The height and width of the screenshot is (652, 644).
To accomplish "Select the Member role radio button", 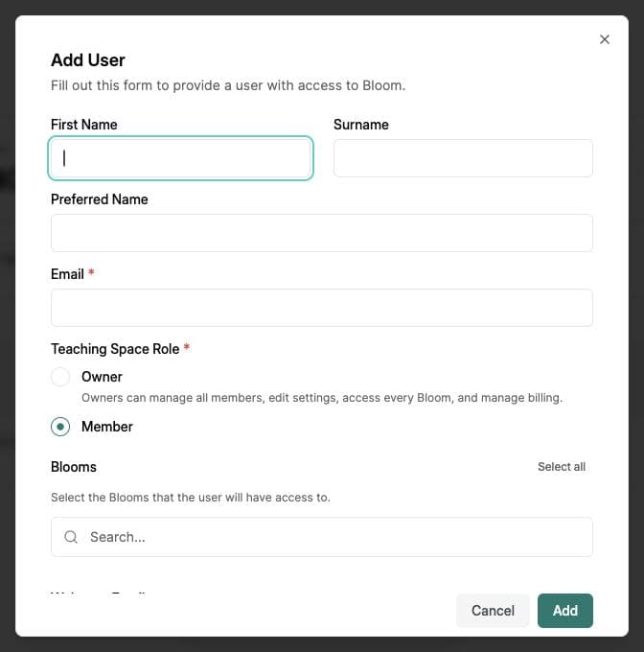I will pos(60,427).
